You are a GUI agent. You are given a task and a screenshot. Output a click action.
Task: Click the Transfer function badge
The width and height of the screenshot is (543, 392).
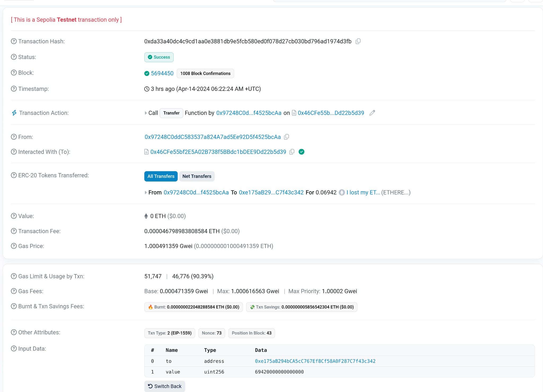tap(171, 113)
